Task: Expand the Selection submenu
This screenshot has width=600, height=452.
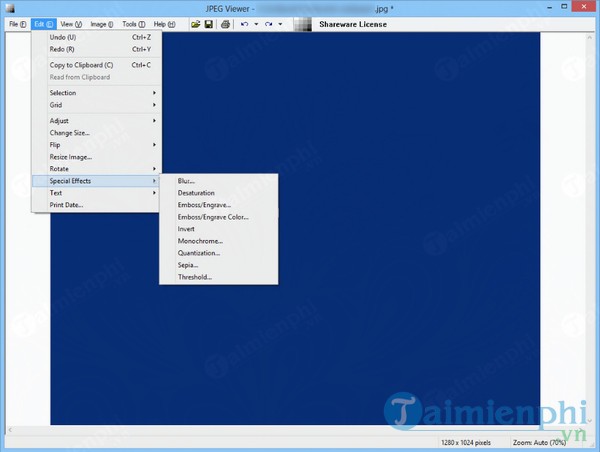Action: click(97, 93)
